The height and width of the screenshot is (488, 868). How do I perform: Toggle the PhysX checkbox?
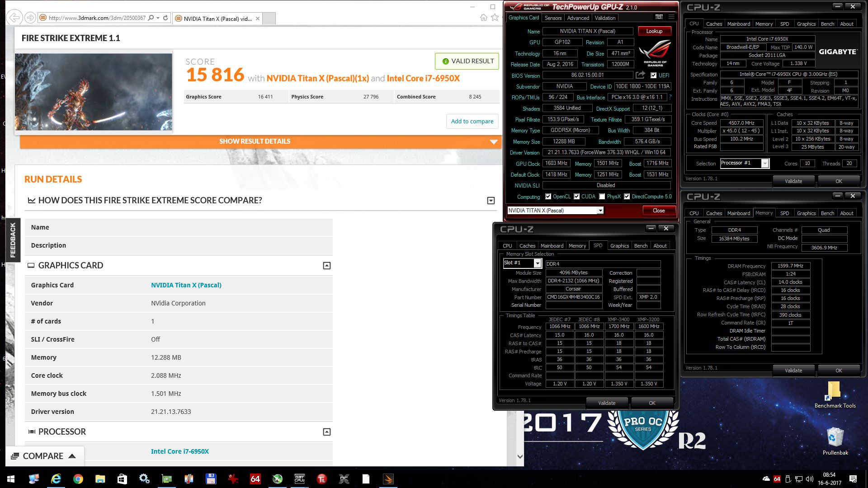[x=602, y=197]
